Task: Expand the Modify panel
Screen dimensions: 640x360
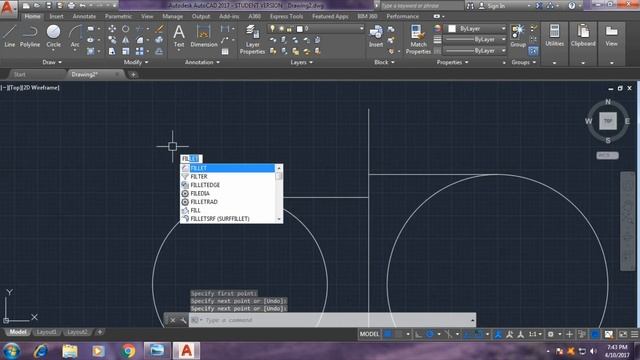Action: coord(136,62)
